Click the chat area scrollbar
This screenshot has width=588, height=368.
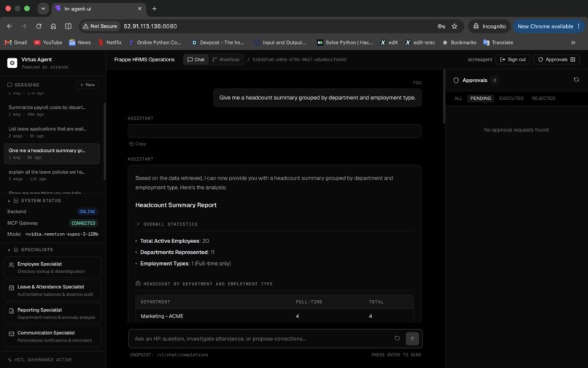click(444, 97)
